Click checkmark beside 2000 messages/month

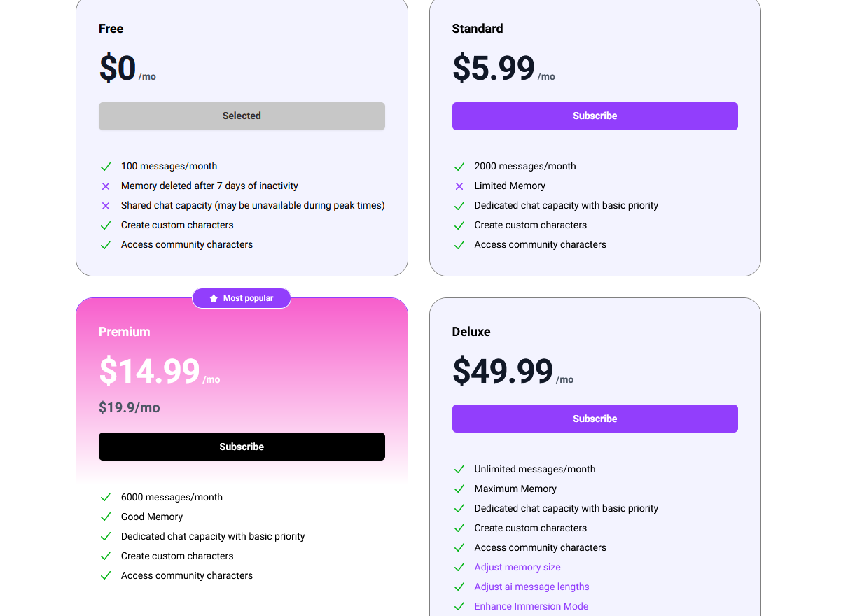(x=459, y=167)
